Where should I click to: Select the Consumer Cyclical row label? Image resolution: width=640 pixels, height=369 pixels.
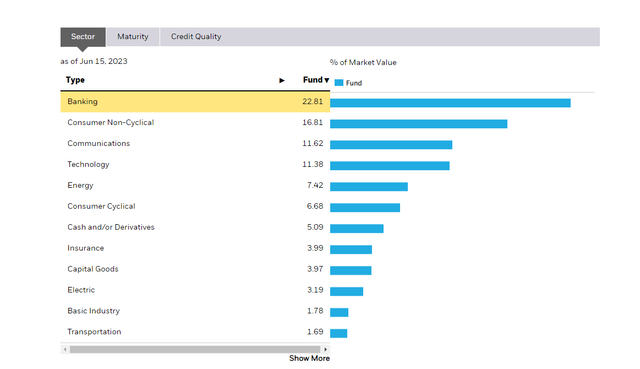(x=101, y=206)
